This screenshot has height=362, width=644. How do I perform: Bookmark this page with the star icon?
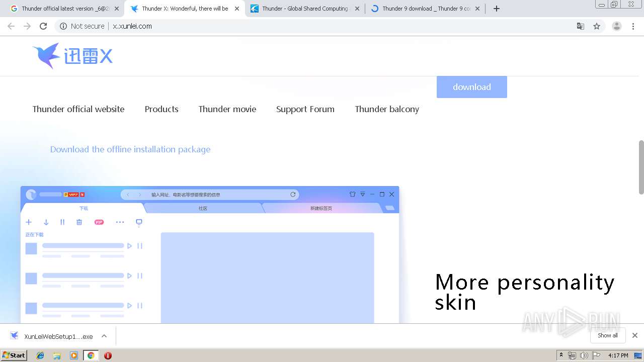(597, 26)
